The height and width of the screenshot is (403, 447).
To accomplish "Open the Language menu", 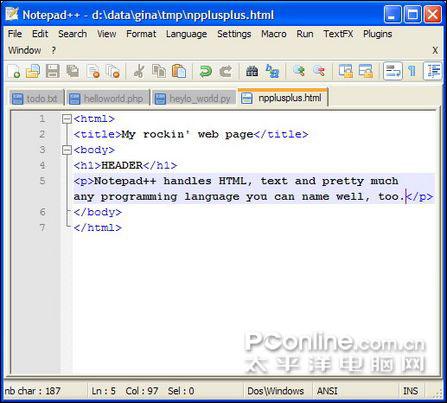I will 187,34.
